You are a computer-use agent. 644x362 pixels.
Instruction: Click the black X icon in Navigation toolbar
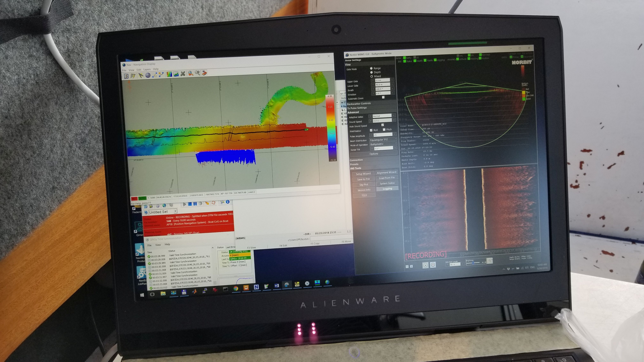(x=183, y=74)
